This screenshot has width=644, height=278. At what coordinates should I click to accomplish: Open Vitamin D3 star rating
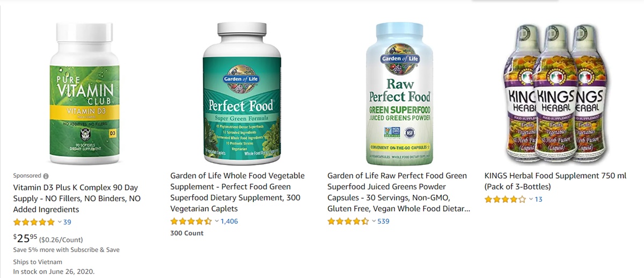(x=34, y=222)
